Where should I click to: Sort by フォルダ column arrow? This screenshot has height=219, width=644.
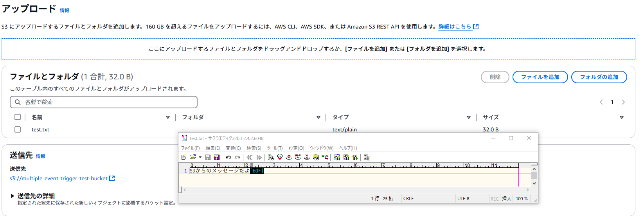coord(318,117)
